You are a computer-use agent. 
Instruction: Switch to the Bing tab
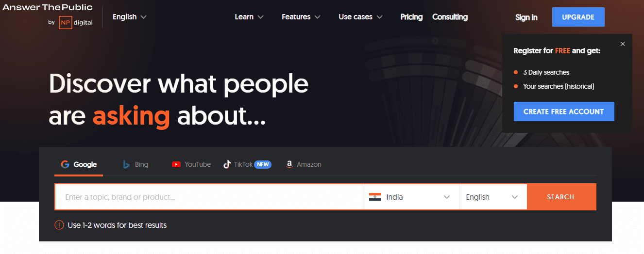[x=136, y=165]
